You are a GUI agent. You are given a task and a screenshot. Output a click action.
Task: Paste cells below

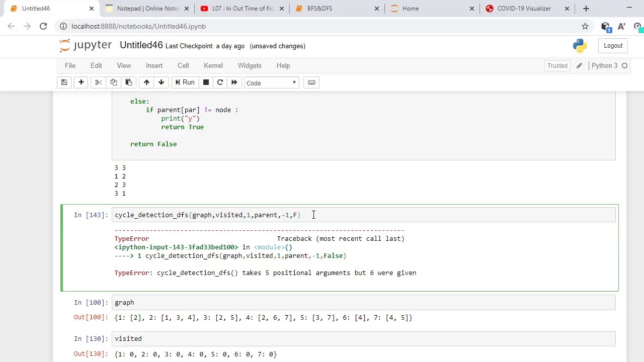point(129,82)
